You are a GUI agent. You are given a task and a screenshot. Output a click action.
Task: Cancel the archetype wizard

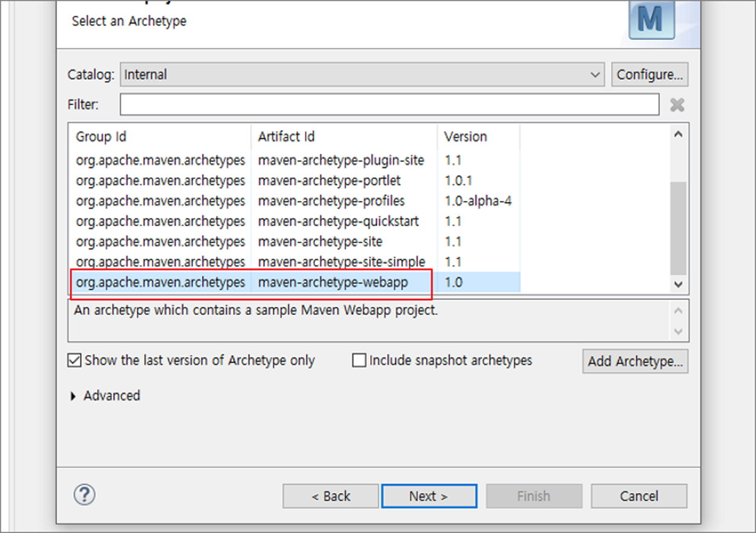click(x=639, y=496)
